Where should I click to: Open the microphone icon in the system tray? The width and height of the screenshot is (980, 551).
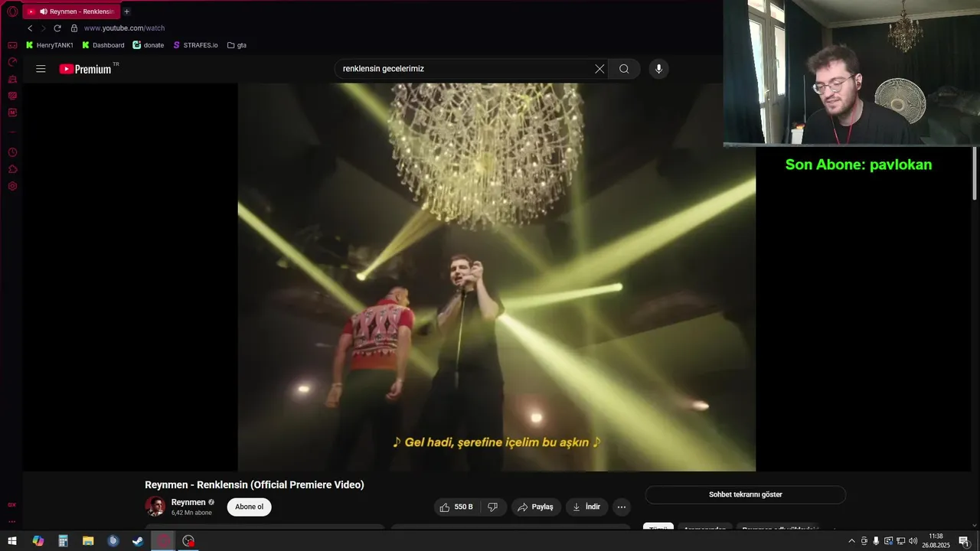[876, 541]
